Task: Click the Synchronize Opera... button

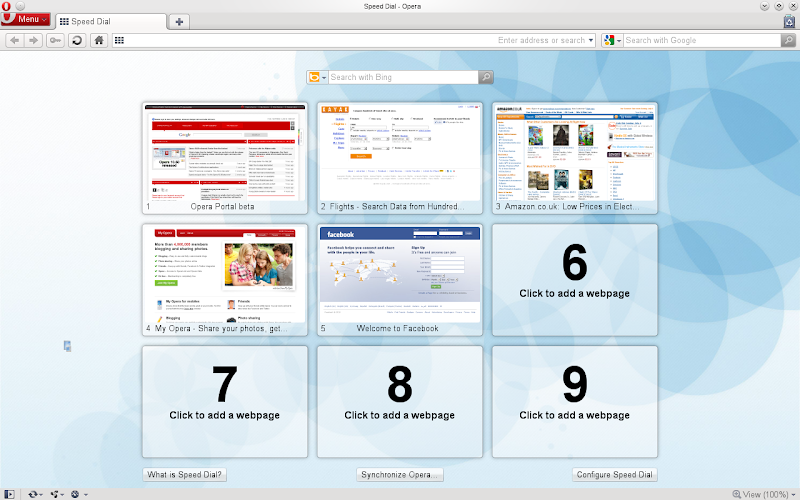Action: 399,474
